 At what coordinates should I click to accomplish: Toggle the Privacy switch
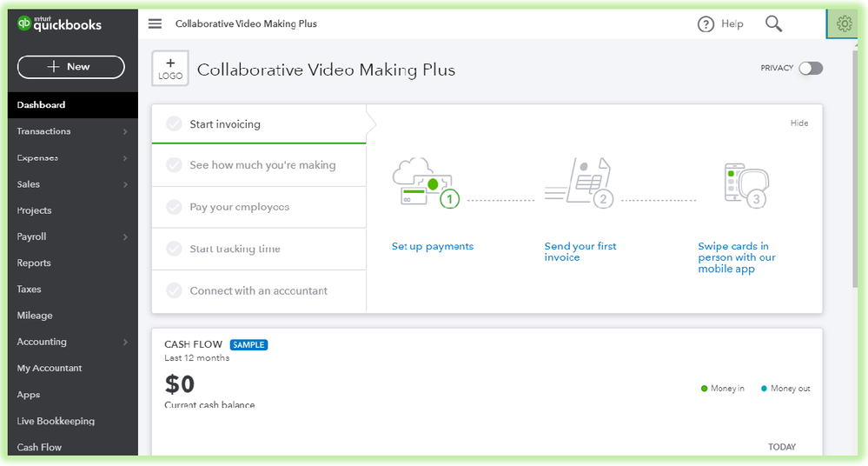click(811, 68)
